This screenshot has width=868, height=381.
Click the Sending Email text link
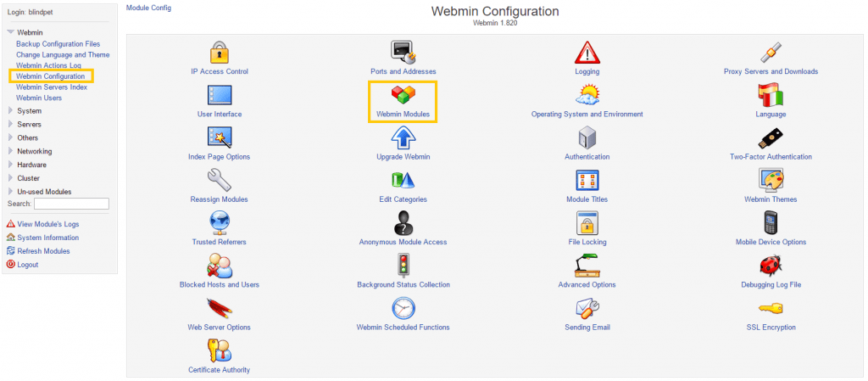(587, 328)
